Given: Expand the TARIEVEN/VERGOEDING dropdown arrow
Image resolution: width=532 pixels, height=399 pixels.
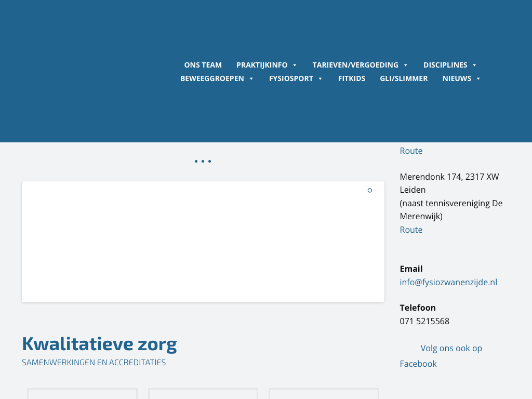Looking at the screenshot, I should [406, 65].
